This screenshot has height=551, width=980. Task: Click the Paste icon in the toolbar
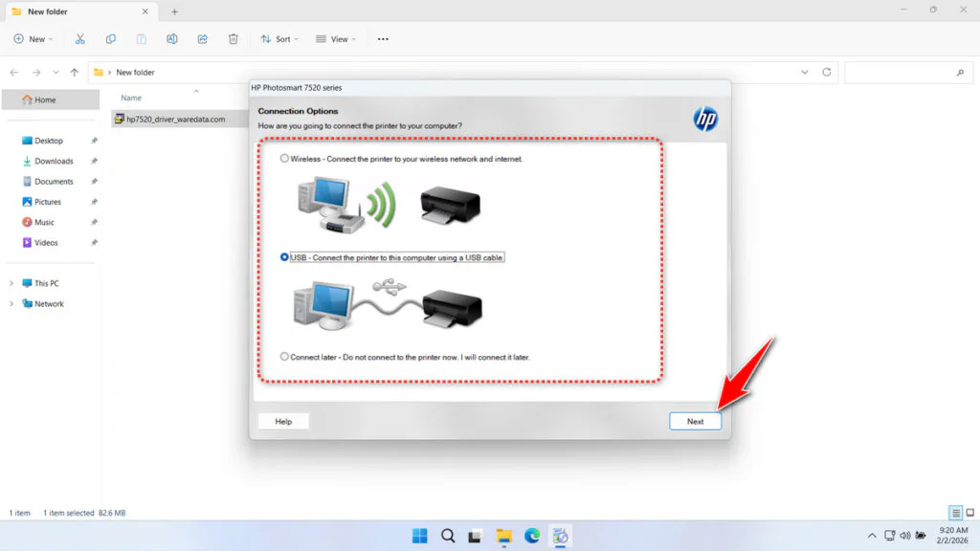pyautogui.click(x=142, y=38)
